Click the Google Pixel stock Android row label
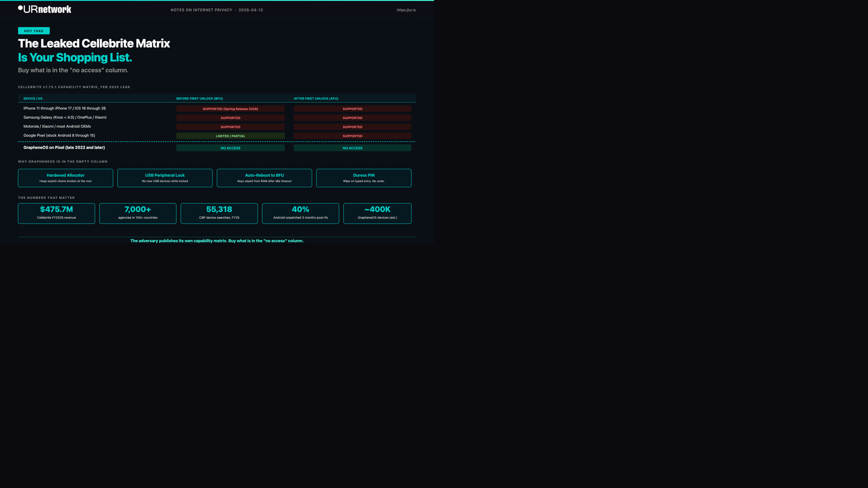Screen dimensions: 868x488 [x=59, y=136]
